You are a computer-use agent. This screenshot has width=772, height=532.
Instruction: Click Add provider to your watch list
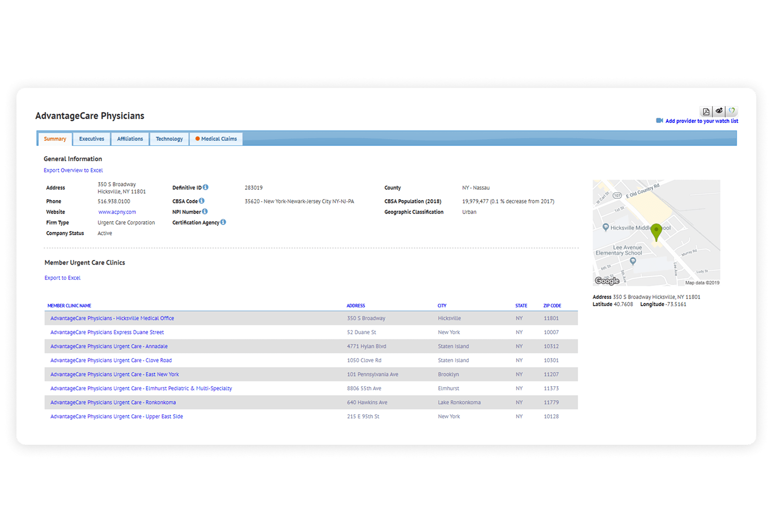(x=701, y=121)
